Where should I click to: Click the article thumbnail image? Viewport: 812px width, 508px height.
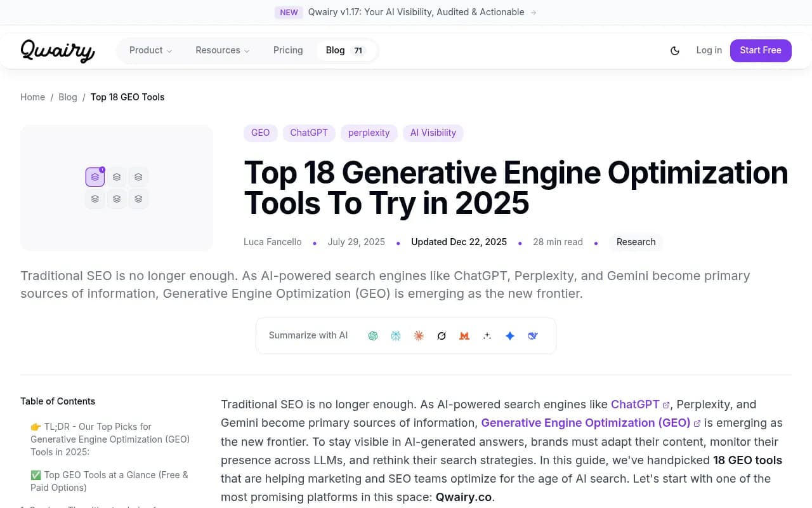click(x=117, y=188)
